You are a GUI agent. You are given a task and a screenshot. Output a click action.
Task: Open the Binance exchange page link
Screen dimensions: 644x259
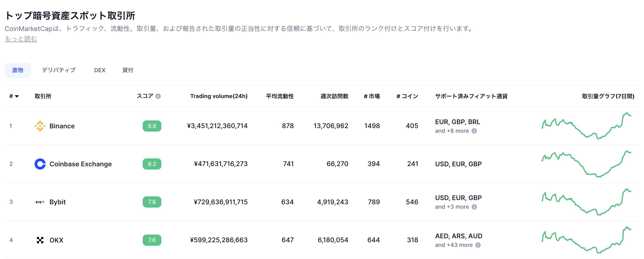click(62, 126)
